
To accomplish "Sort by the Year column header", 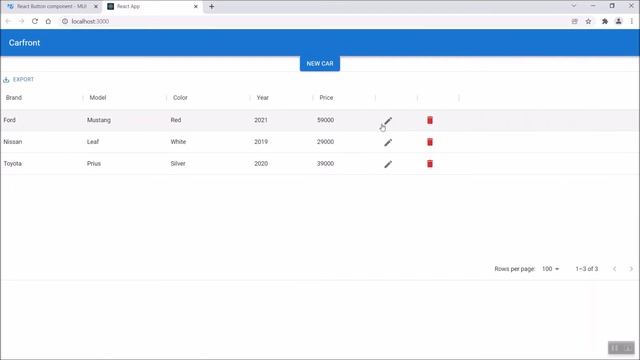I will click(262, 98).
